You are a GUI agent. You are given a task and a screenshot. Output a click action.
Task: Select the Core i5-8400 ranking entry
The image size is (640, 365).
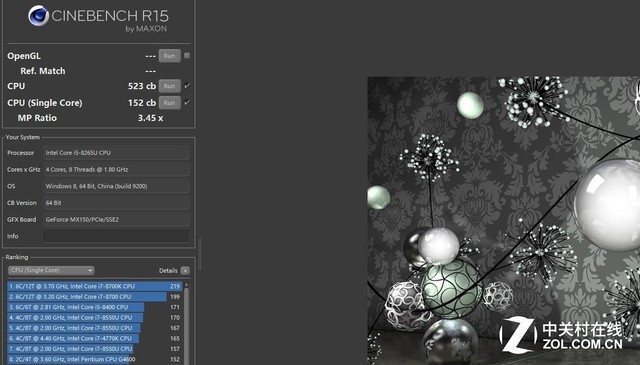[x=94, y=307]
